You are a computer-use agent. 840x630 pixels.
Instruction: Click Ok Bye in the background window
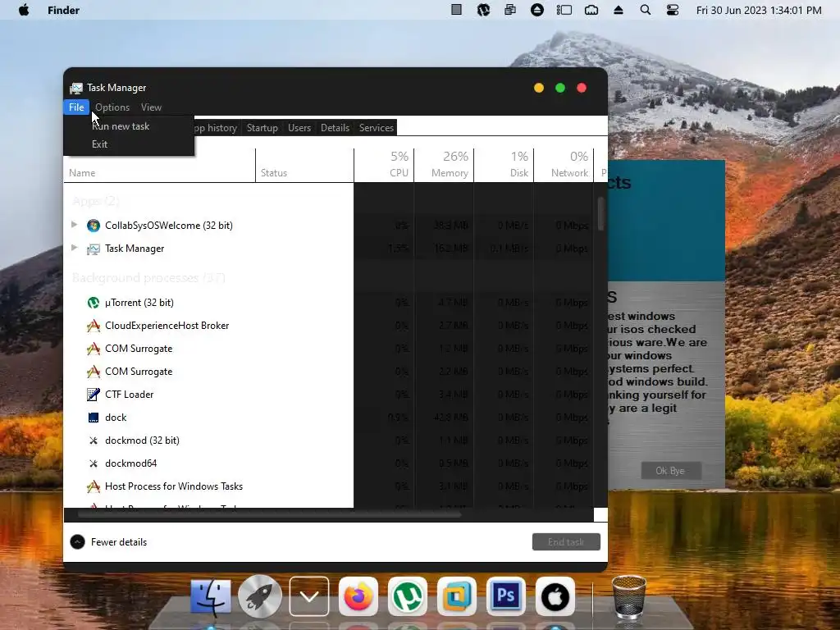(x=670, y=471)
